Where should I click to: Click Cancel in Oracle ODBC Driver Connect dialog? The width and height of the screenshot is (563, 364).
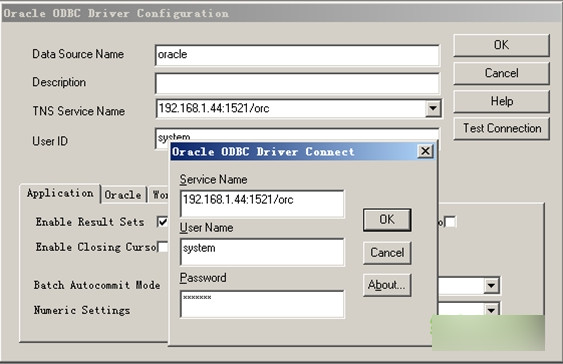pos(387,253)
